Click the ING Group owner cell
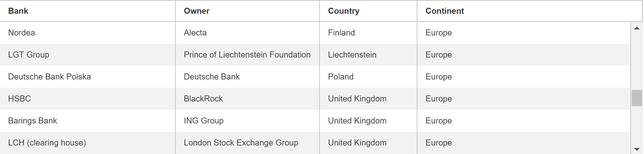Image resolution: width=644 pixels, height=154 pixels. point(247,121)
